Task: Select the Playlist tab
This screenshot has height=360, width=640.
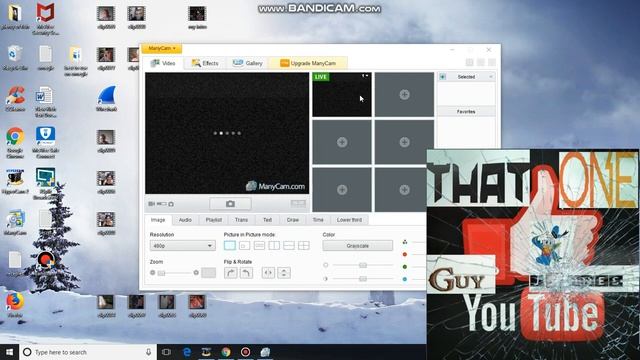Action: click(x=213, y=220)
